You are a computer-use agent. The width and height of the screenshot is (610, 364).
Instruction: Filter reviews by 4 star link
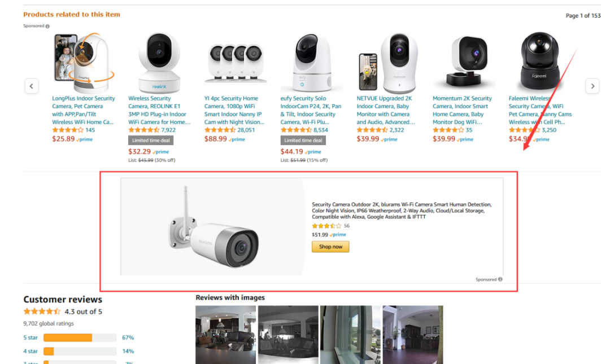pos(30,351)
